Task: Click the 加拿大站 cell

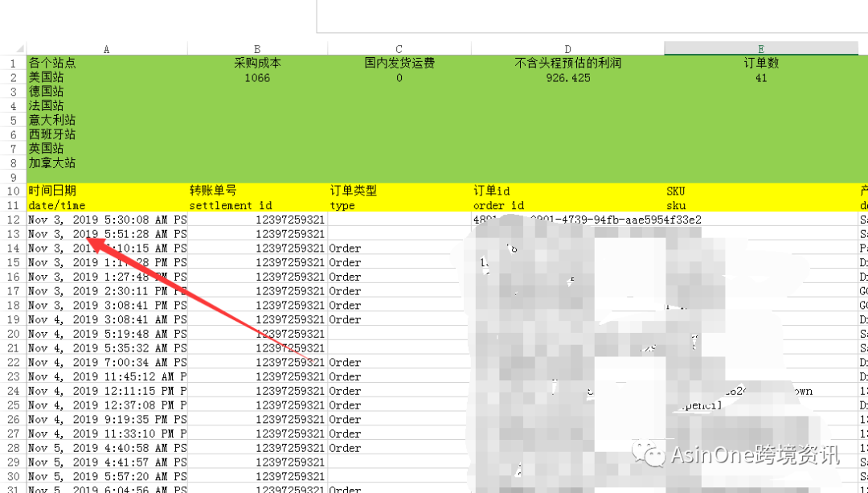Action: coord(107,162)
